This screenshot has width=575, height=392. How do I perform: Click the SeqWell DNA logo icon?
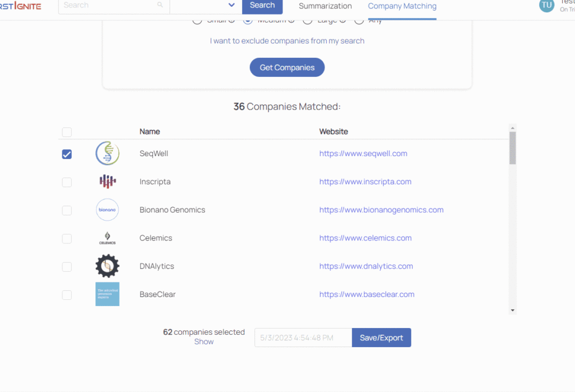(x=107, y=153)
